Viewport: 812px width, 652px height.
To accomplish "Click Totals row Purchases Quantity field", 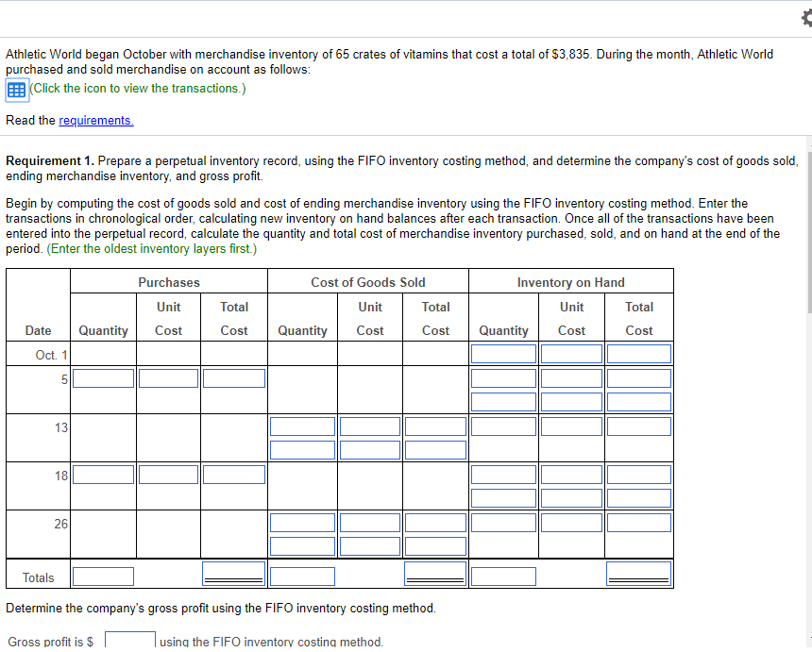I will point(103,576).
